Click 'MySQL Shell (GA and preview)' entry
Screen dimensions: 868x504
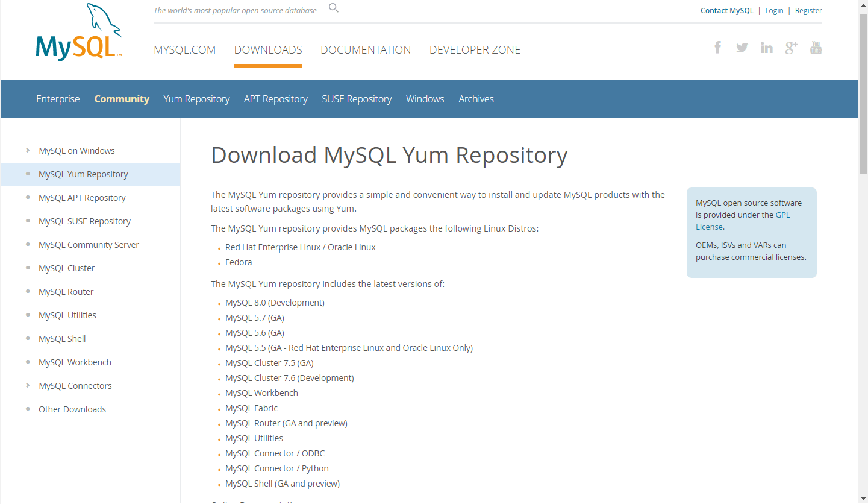pos(283,484)
